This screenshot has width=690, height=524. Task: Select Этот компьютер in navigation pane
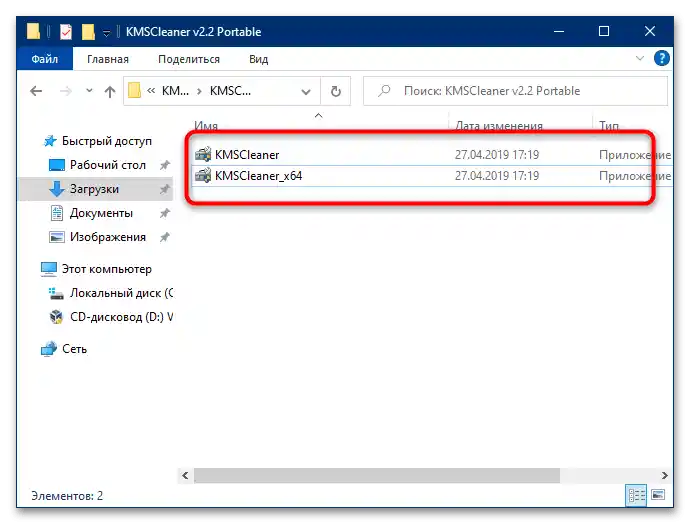(106, 269)
